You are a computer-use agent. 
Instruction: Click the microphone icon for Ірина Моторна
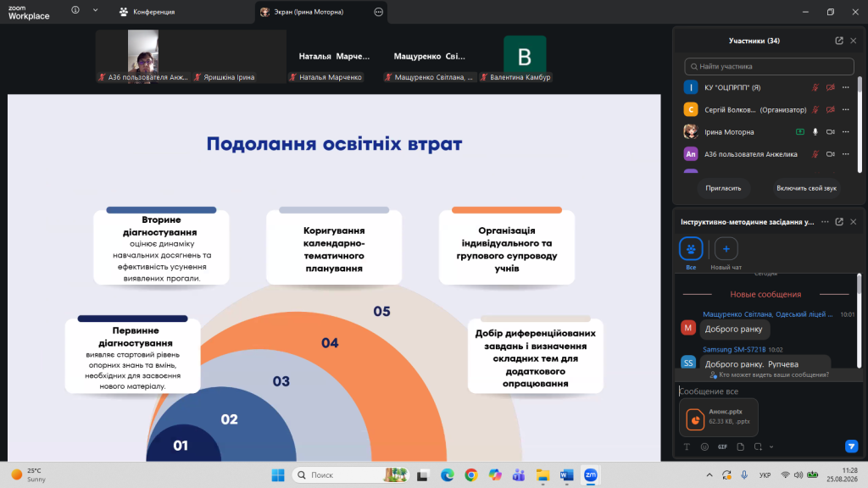coord(815,131)
